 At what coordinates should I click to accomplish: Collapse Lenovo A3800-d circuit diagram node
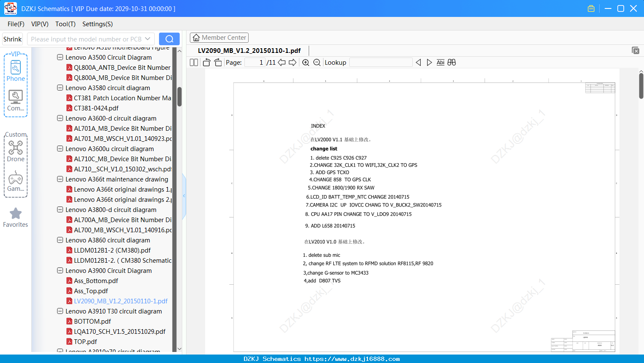[60, 209]
